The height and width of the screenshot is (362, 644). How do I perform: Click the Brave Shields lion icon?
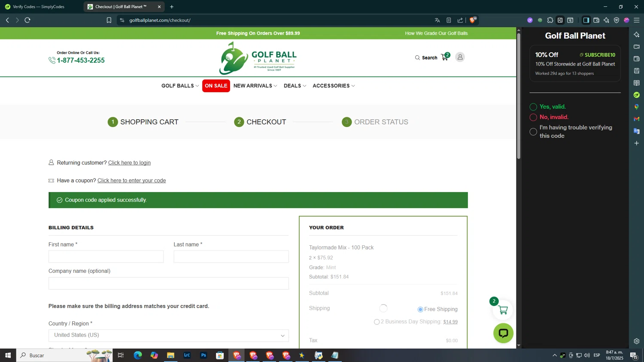[473, 20]
